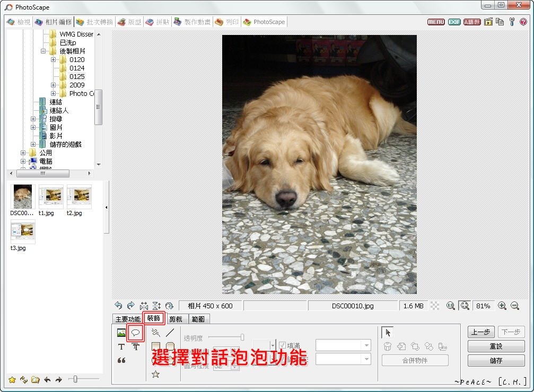Click the favorites star icon bottom left
The image size is (534, 392).
pyautogui.click(x=12, y=379)
